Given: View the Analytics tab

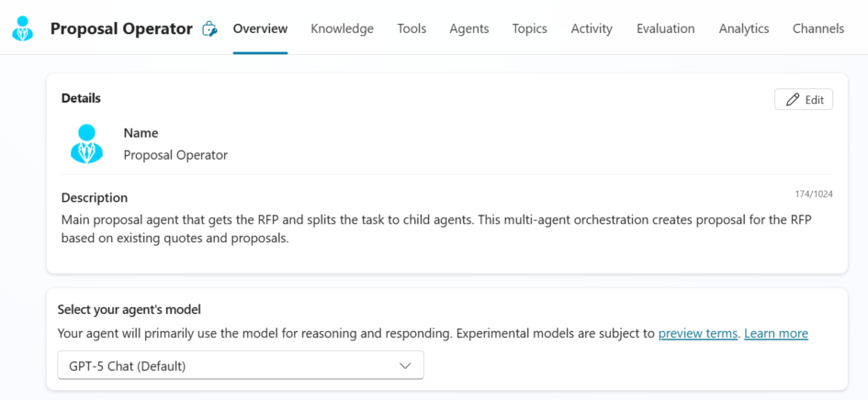Looking at the screenshot, I should coord(744,28).
